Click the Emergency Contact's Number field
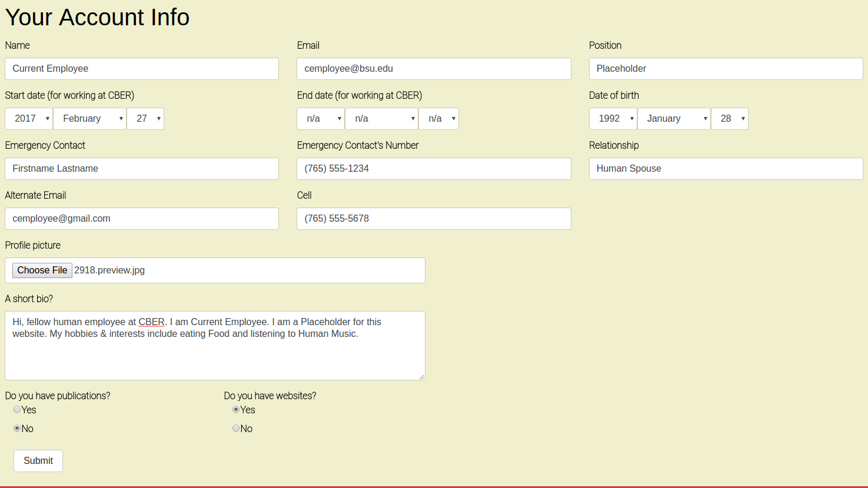This screenshot has width=868, height=488. point(434,169)
